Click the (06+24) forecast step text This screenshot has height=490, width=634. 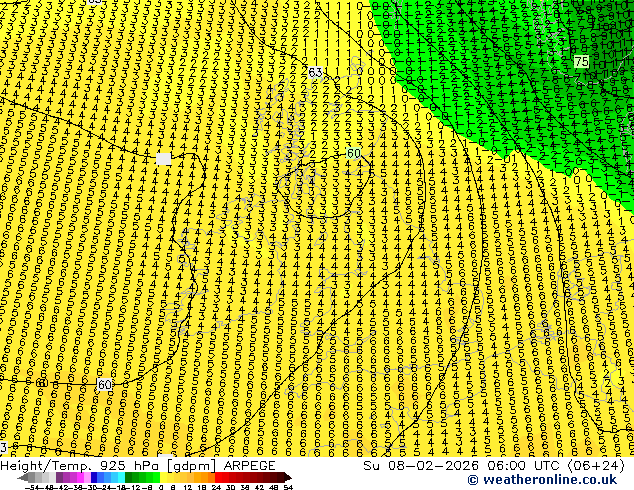point(597,466)
